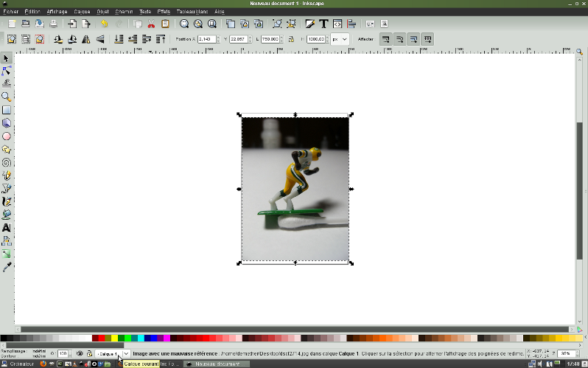Open the Fichier menu
Image resolution: width=588 pixels, height=368 pixels.
[11, 12]
